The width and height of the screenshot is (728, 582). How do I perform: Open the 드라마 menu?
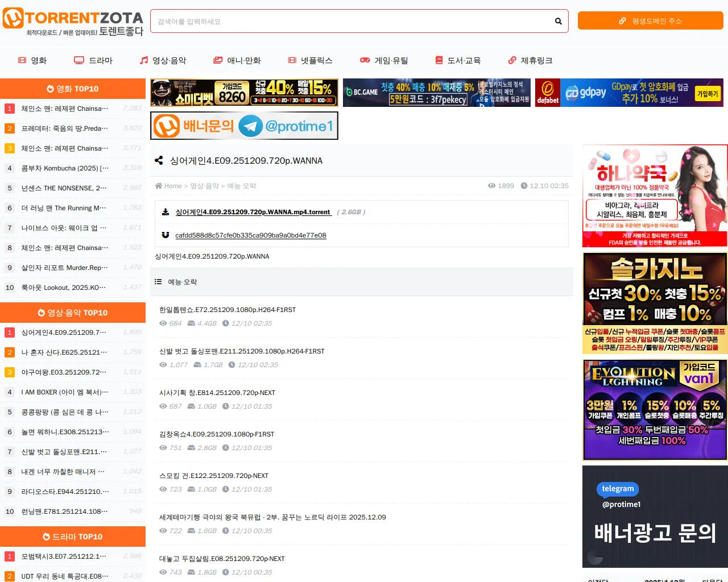93,60
